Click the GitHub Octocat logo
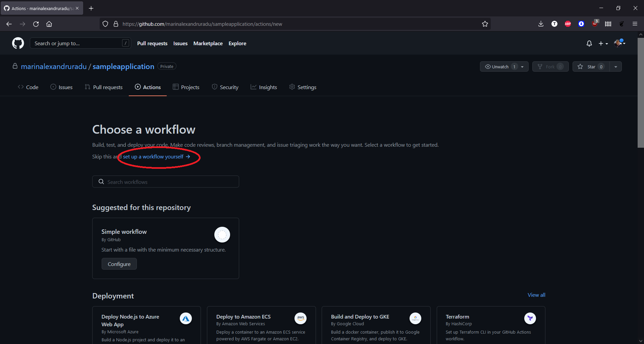This screenshot has height=344, width=644. tap(18, 43)
